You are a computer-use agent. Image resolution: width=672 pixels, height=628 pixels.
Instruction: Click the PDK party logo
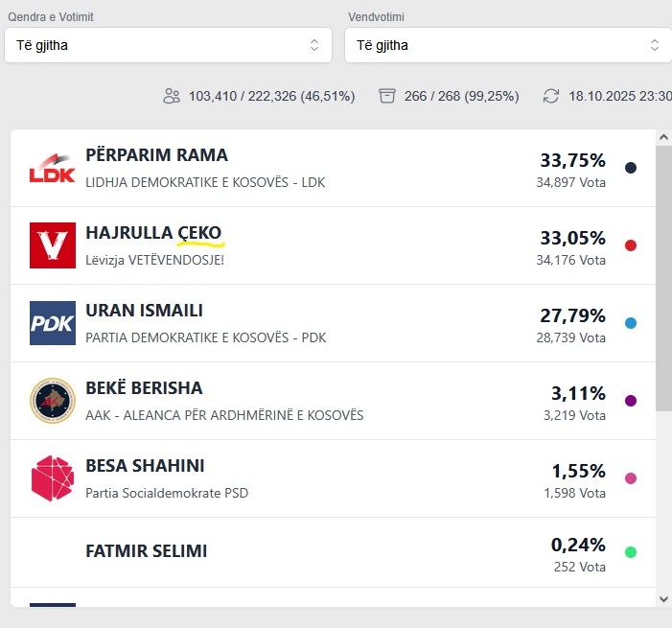(x=53, y=323)
